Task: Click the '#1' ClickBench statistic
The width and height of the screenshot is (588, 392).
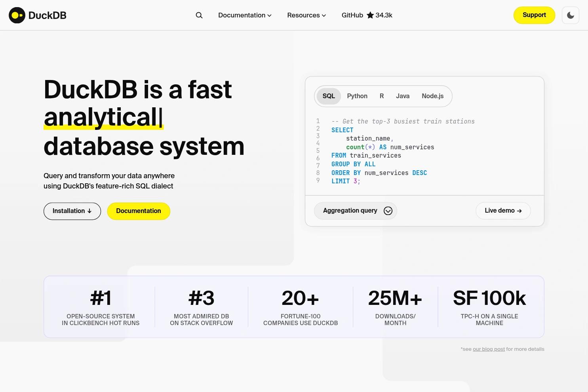Action: pyautogui.click(x=101, y=307)
